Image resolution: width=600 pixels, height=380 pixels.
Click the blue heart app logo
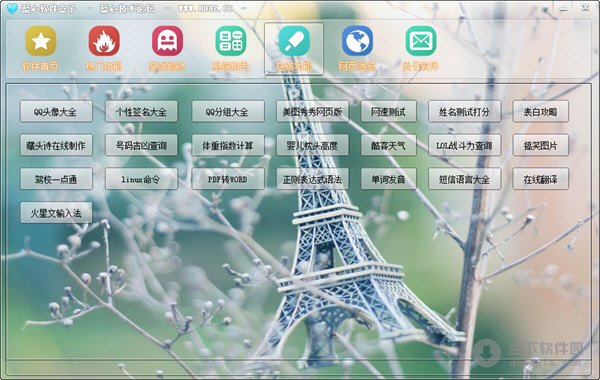click(12, 8)
